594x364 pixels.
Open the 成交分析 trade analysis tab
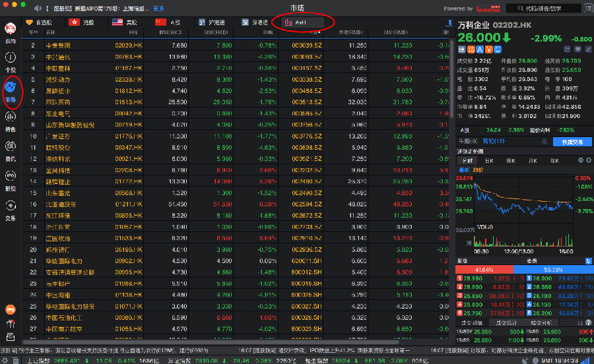541,322
